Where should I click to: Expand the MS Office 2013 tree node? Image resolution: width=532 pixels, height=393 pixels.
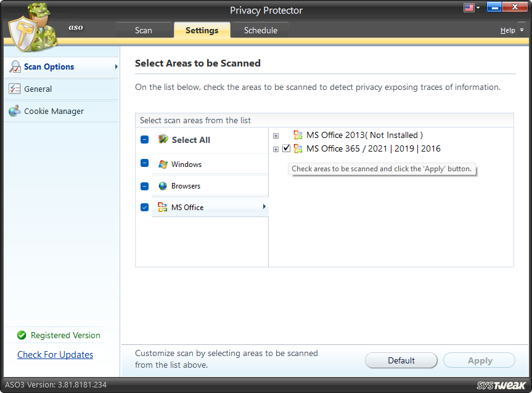(x=276, y=135)
